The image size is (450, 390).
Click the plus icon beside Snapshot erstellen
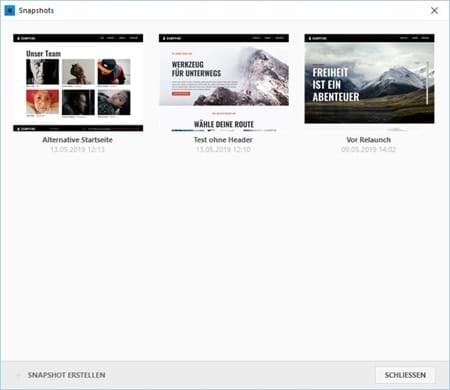19,375
